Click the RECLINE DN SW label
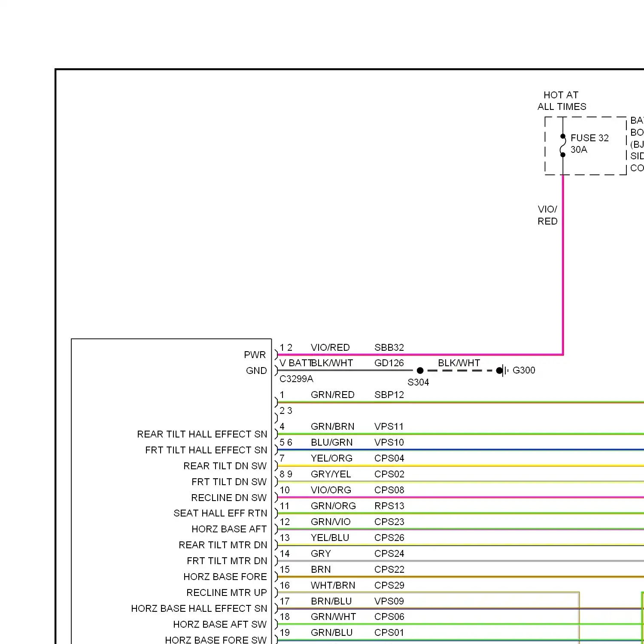The width and height of the screenshot is (644, 644). tap(229, 498)
